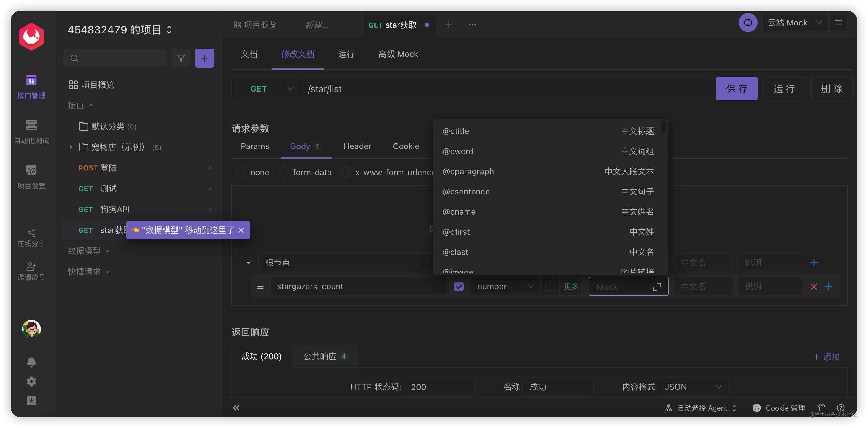The height and width of the screenshot is (428, 868).
Task: Click the sync icon near 云端 Mock
Action: pyautogui.click(x=748, y=23)
